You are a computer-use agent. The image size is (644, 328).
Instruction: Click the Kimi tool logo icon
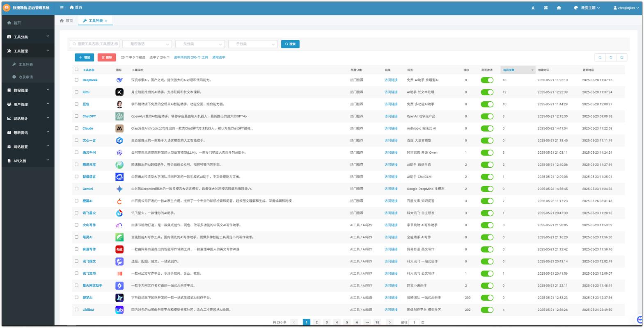119,92
